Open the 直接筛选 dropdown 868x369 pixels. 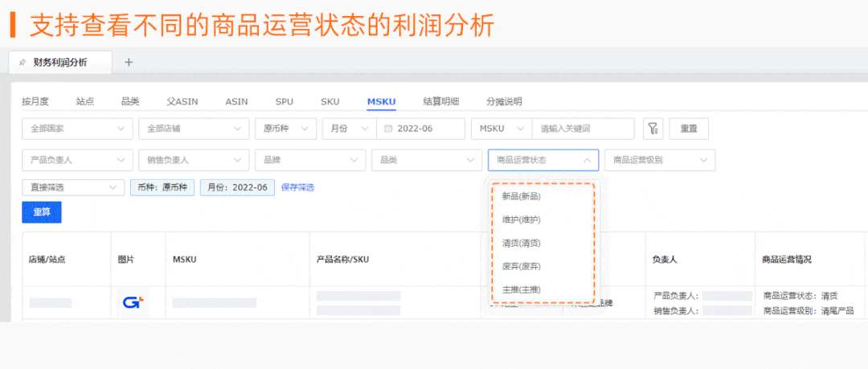(x=73, y=187)
